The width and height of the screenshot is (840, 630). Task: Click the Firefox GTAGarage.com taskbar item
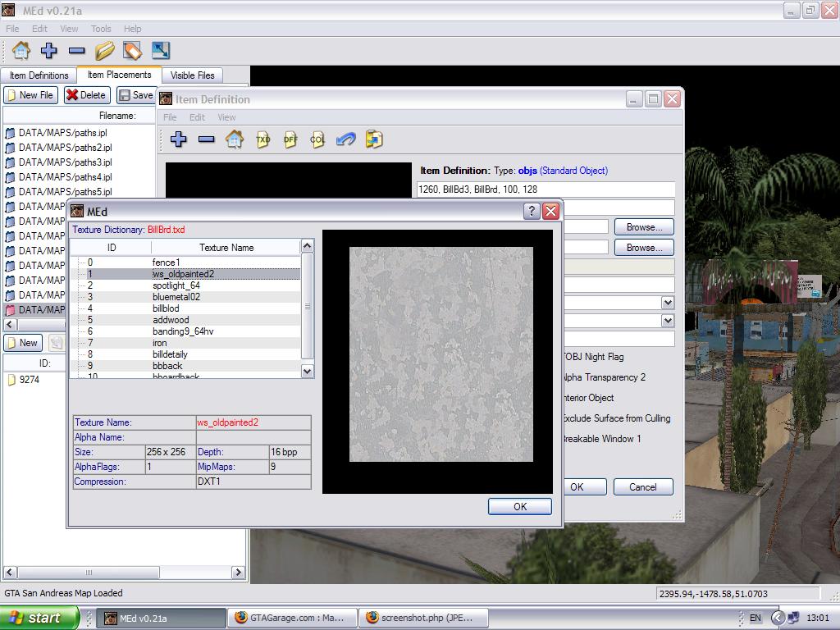pyautogui.click(x=291, y=618)
